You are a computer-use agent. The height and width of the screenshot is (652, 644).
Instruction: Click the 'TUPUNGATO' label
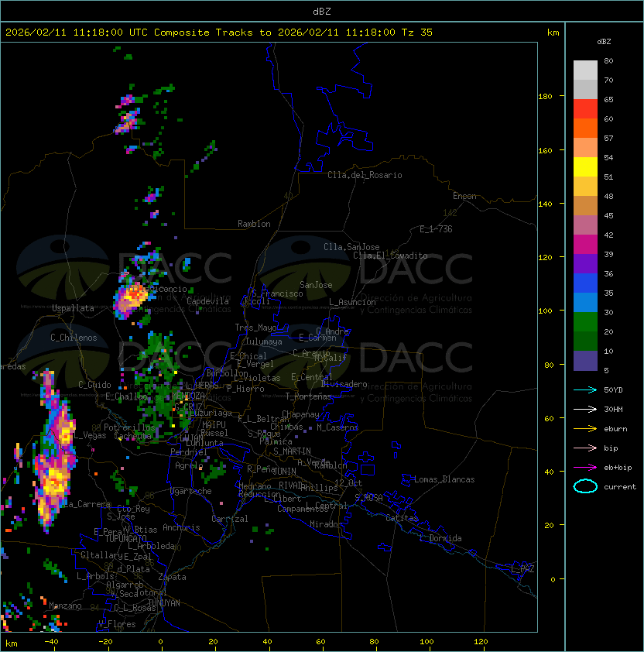(126, 538)
